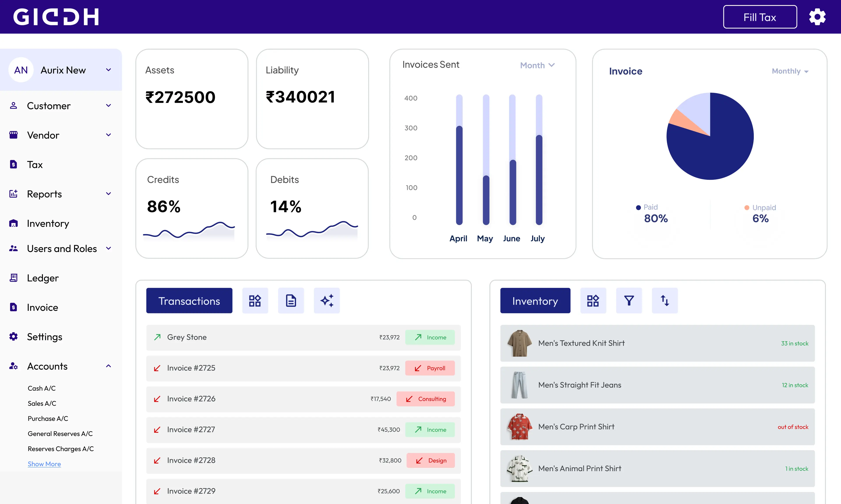Click the Tax icon in the sidebar
The width and height of the screenshot is (841, 504).
click(13, 164)
